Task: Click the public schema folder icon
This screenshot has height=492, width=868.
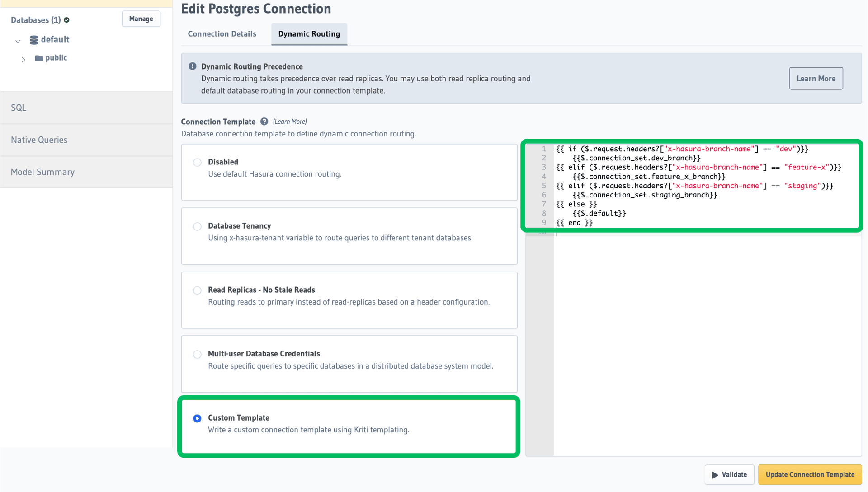Action: coord(39,58)
